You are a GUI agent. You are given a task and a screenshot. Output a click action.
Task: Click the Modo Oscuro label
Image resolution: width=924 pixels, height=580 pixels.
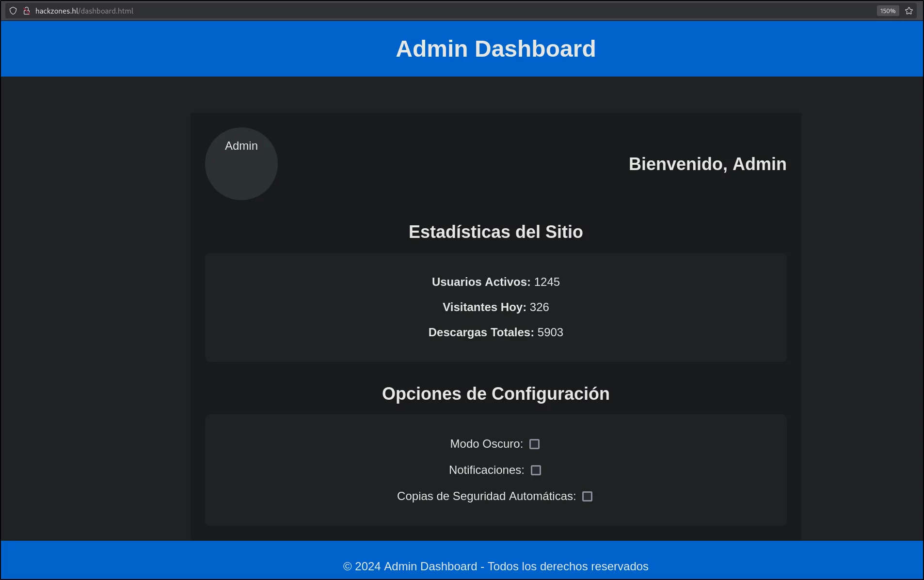tap(486, 444)
